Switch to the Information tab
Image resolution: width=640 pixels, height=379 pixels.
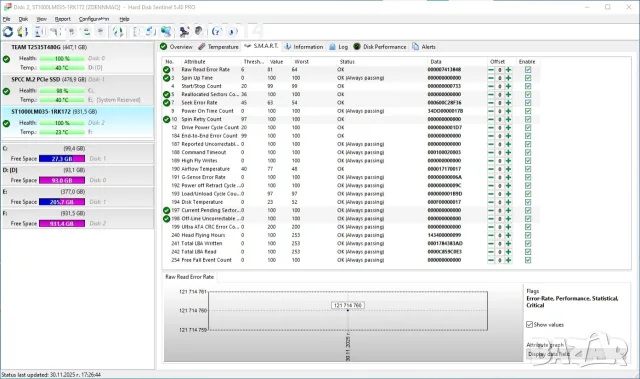(304, 47)
